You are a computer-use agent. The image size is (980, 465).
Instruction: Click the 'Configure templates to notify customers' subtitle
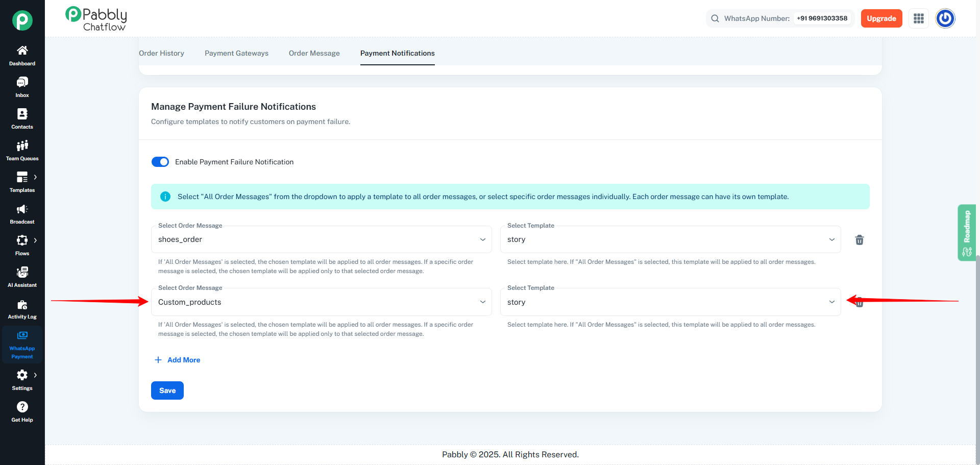pos(251,121)
